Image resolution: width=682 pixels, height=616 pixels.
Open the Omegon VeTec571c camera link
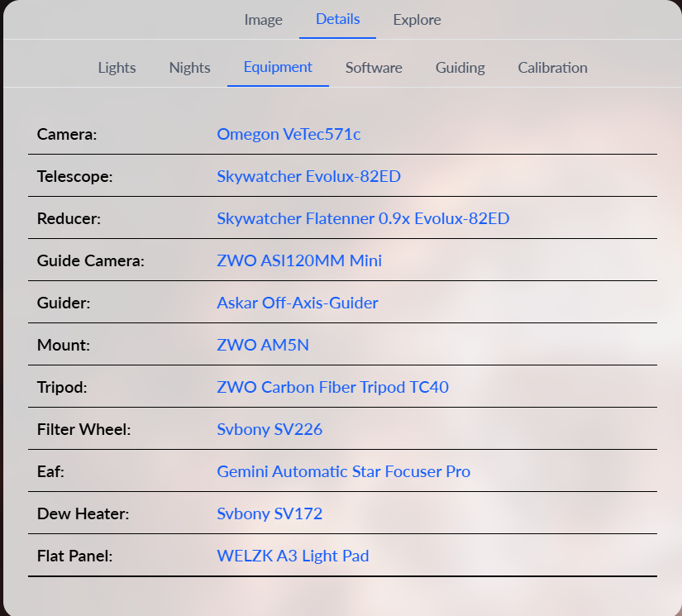[x=289, y=134]
